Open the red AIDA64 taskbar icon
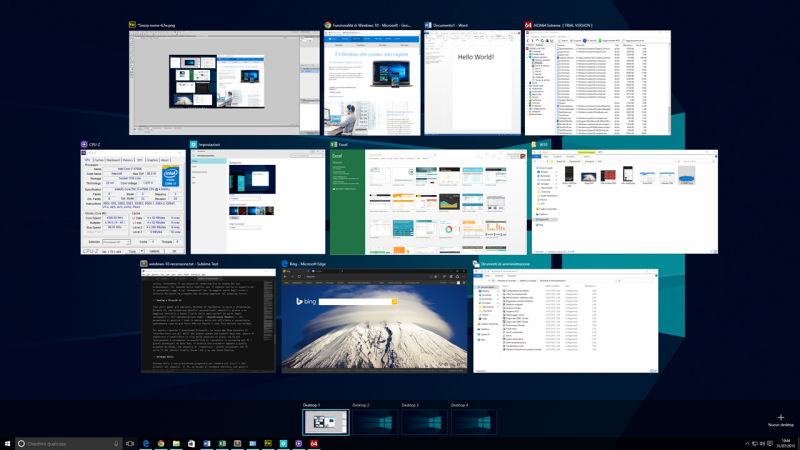Viewport: 800px width, 450px height. pyautogui.click(x=314, y=443)
